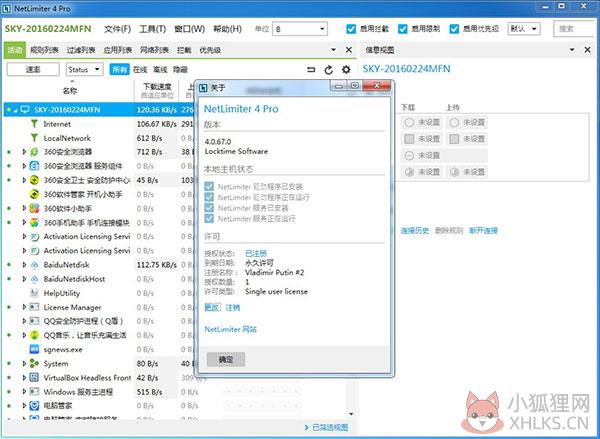This screenshot has height=439, width=600.
Task: Click the 360手机助手 手机连接模块 icon
Action: pos(34,222)
